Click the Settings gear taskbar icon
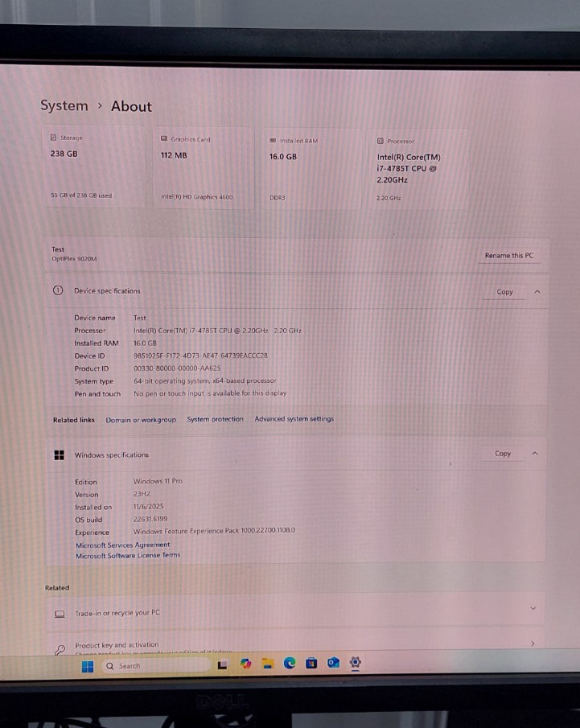The image size is (580, 728). (356, 662)
